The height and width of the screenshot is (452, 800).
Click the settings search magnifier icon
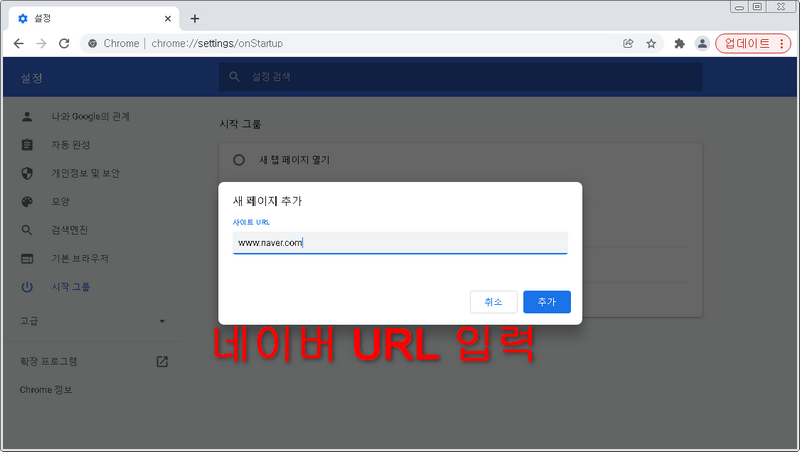234,77
